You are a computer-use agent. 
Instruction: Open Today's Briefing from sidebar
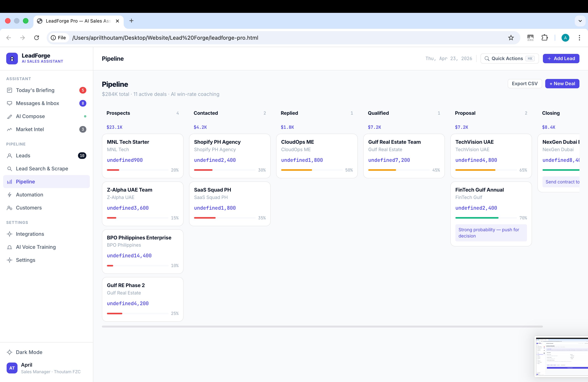pyautogui.click(x=35, y=90)
